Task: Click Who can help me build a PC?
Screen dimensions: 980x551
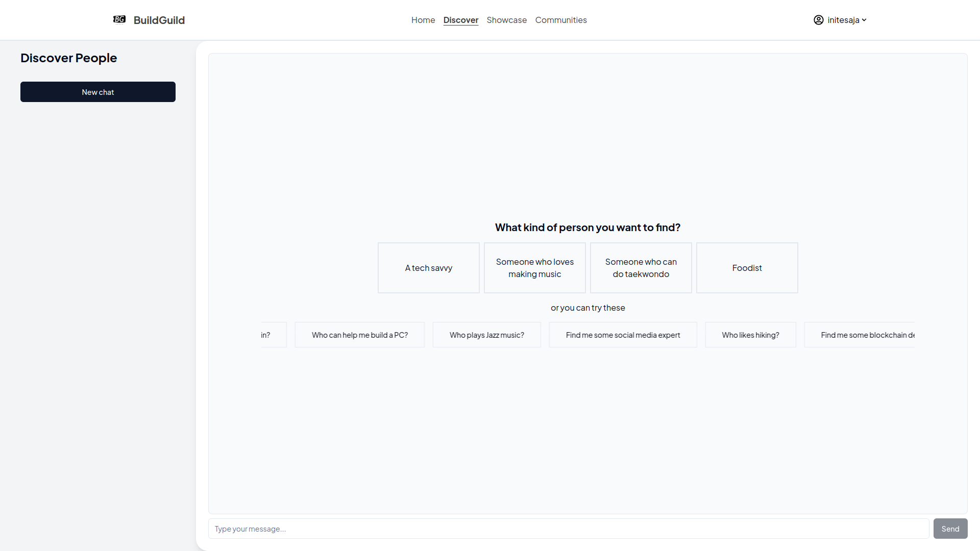Action: [x=359, y=335]
